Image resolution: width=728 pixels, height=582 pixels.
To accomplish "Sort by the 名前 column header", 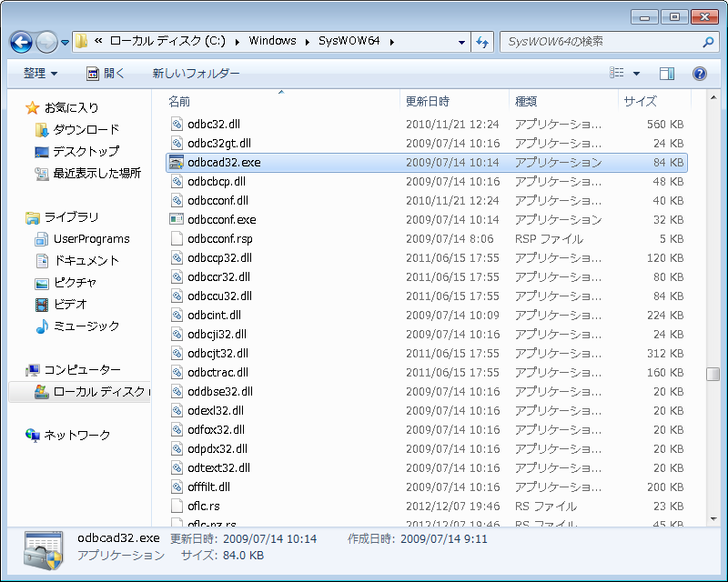I will 282,101.
